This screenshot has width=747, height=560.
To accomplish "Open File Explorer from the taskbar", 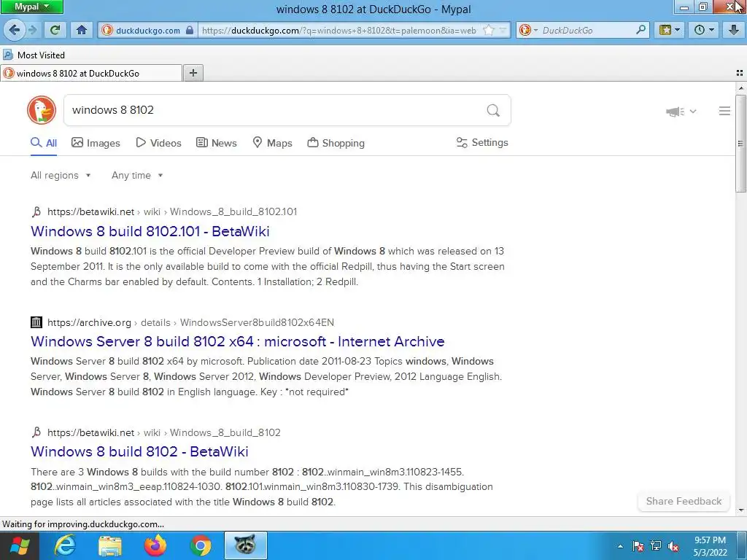I will [x=110, y=545].
